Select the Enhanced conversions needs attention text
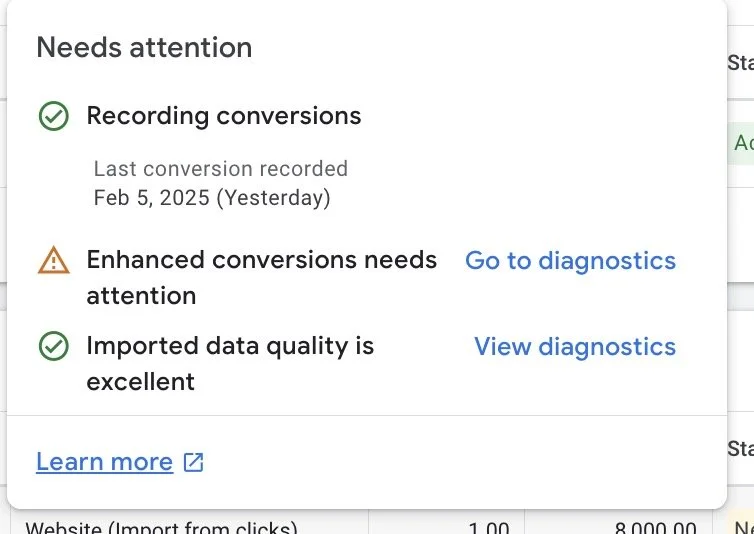This screenshot has width=754, height=534. (x=261, y=277)
